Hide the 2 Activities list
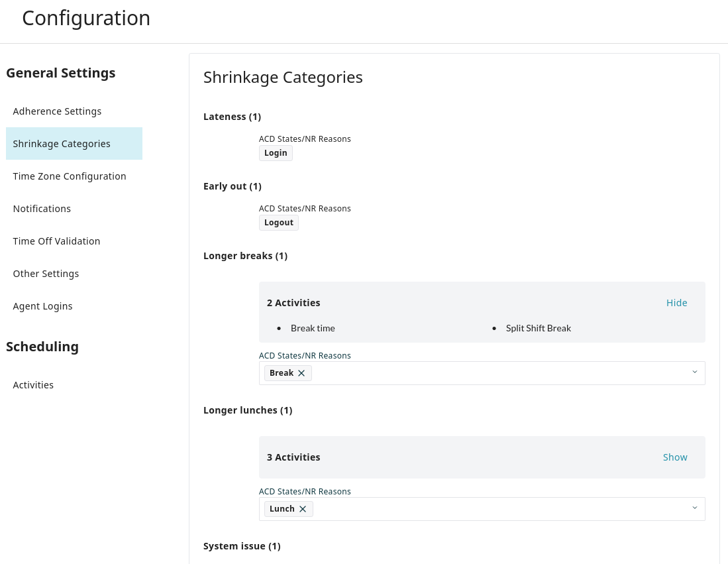 676,303
